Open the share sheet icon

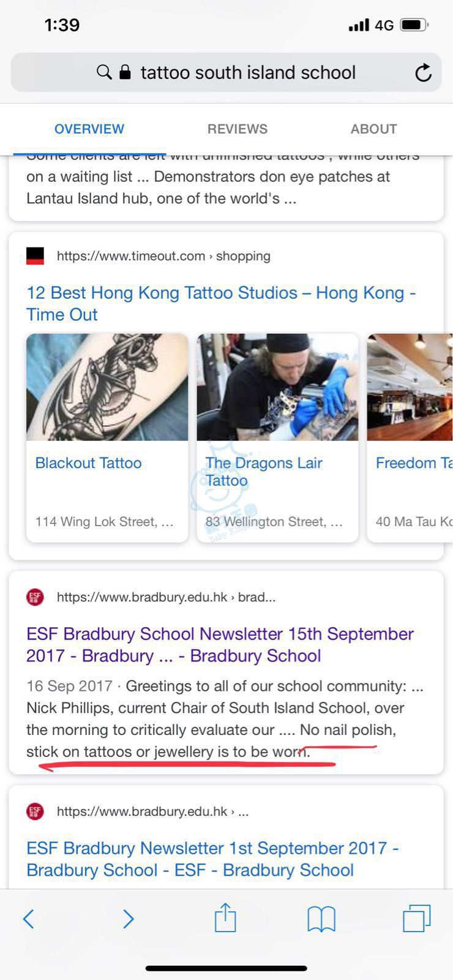pos(225,917)
